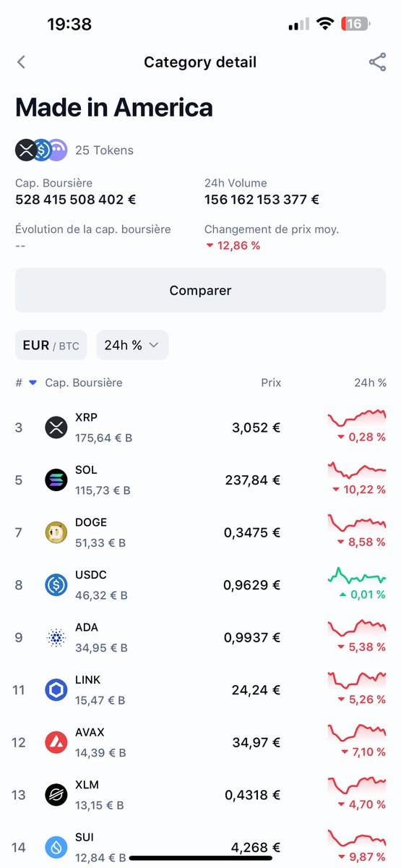Tap the USDC green sparkline chart

(357, 576)
